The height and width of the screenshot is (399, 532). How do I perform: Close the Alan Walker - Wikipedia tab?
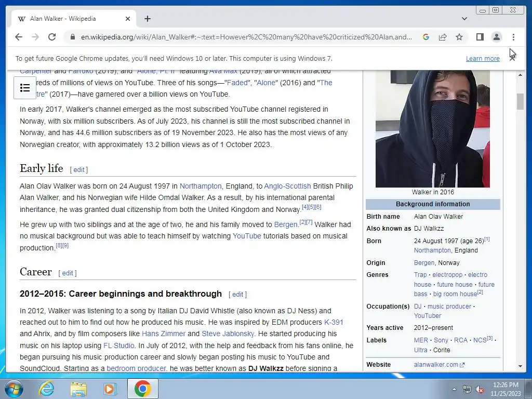pyautogui.click(x=128, y=19)
